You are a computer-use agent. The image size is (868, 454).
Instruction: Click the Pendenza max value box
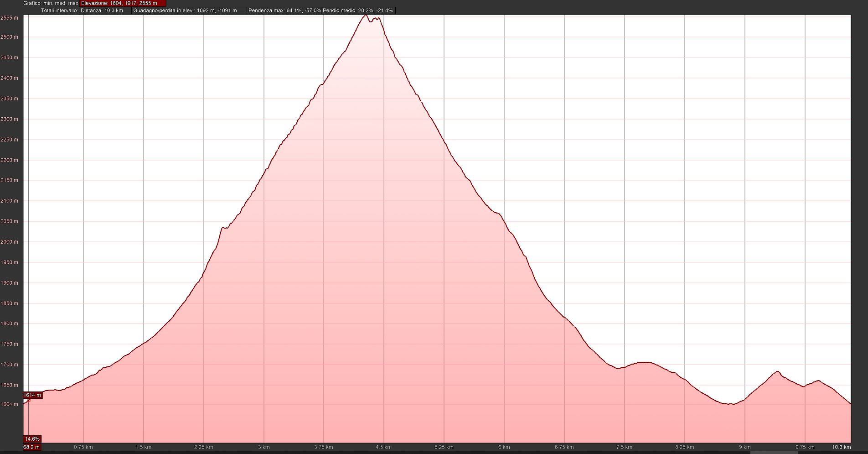[284, 10]
